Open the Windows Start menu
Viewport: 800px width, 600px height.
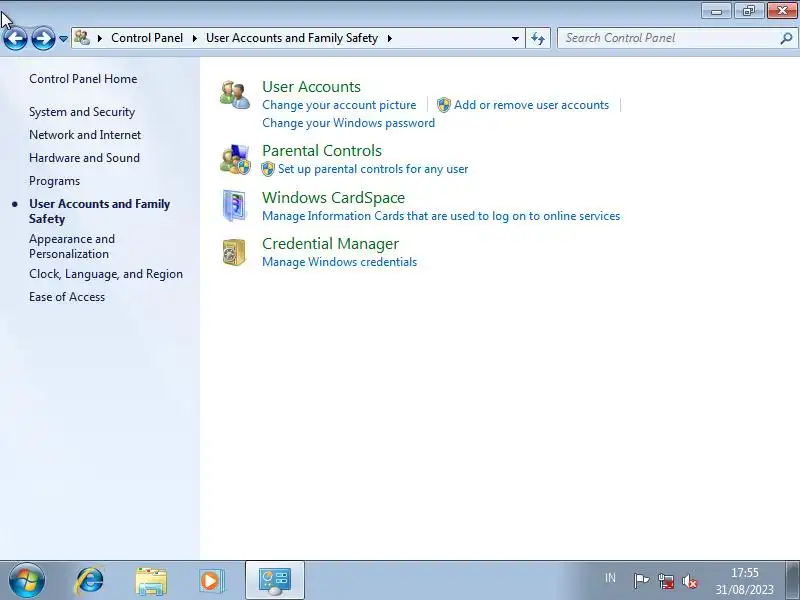click(x=27, y=580)
